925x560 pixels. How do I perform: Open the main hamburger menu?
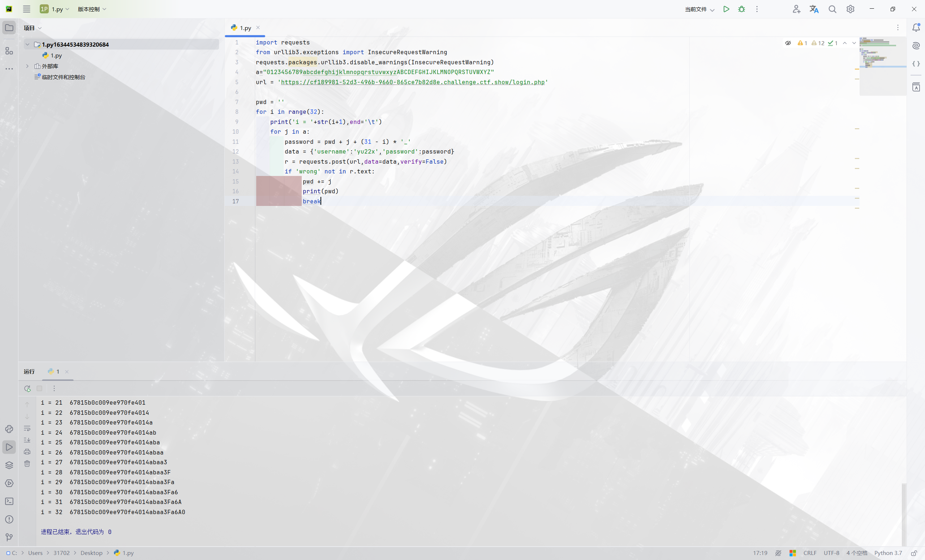tap(26, 9)
